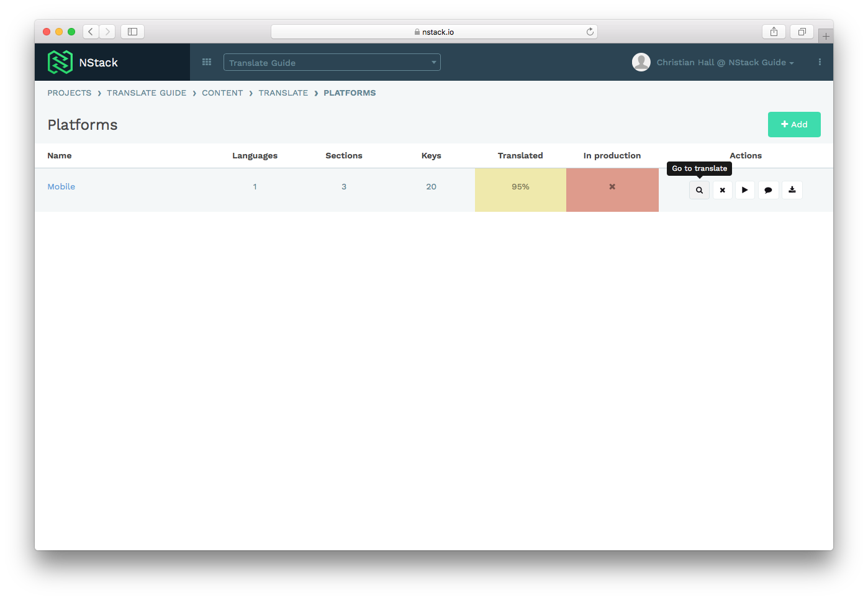Click the play action icon for Mobile
868x600 pixels.
pos(745,190)
